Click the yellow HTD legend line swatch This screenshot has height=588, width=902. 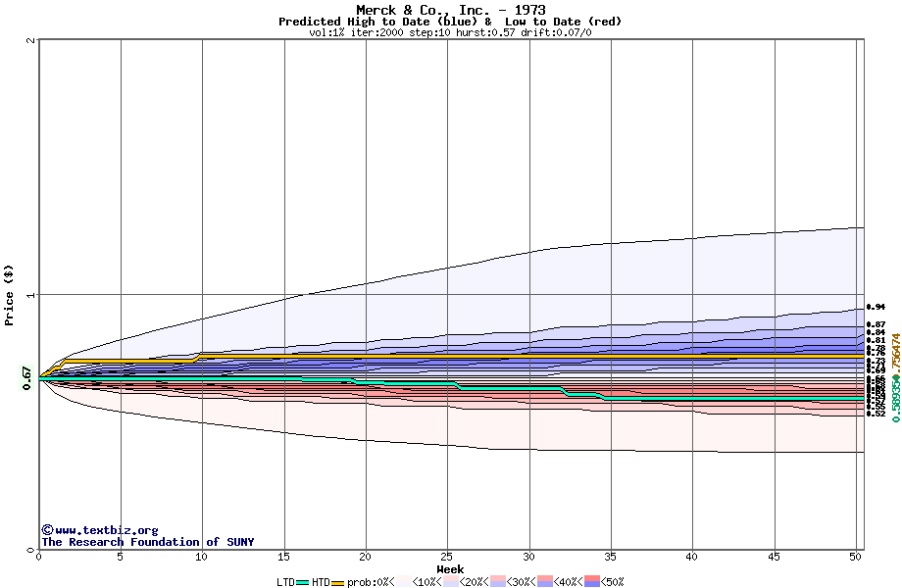point(337,583)
